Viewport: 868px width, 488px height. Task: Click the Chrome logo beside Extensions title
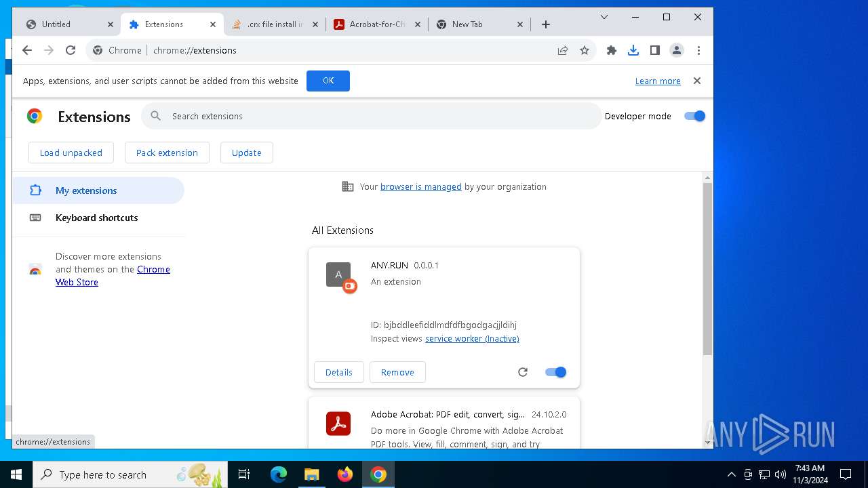pyautogui.click(x=35, y=116)
